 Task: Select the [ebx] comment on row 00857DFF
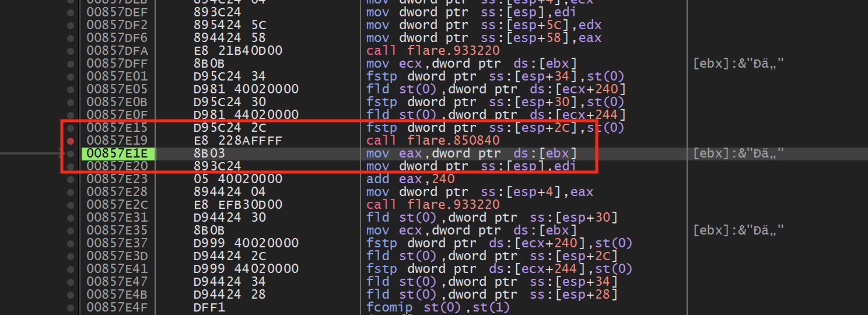click(x=738, y=64)
